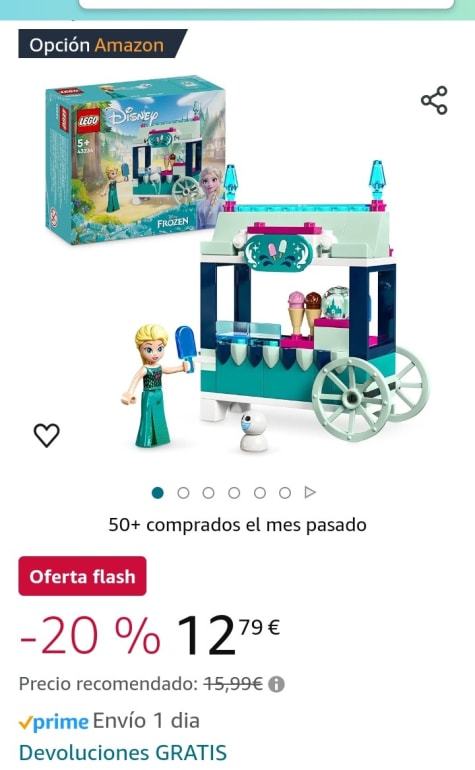Screen dimensions: 475x770
Task: Select the second image carousel dot
Action: click(x=183, y=493)
